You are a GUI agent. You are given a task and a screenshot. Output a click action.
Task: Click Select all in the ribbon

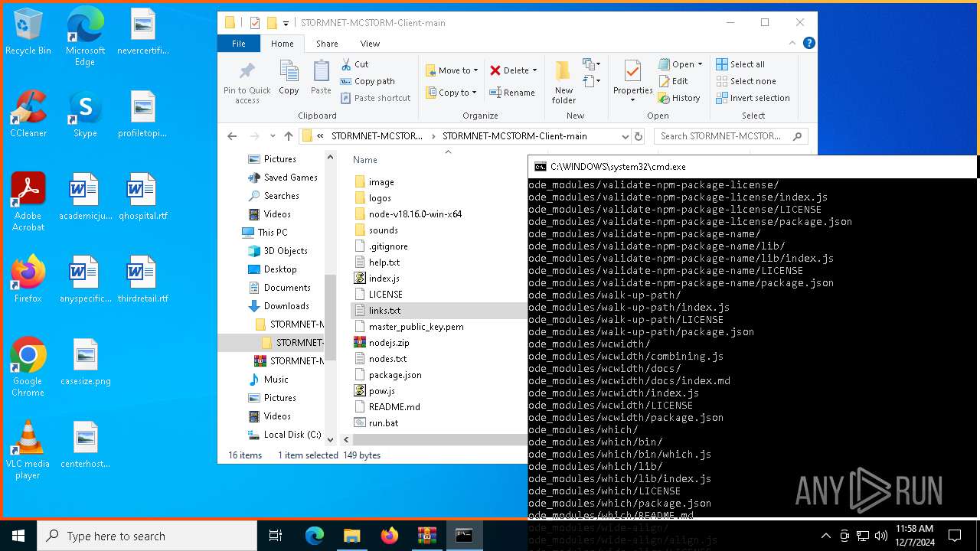click(x=740, y=64)
